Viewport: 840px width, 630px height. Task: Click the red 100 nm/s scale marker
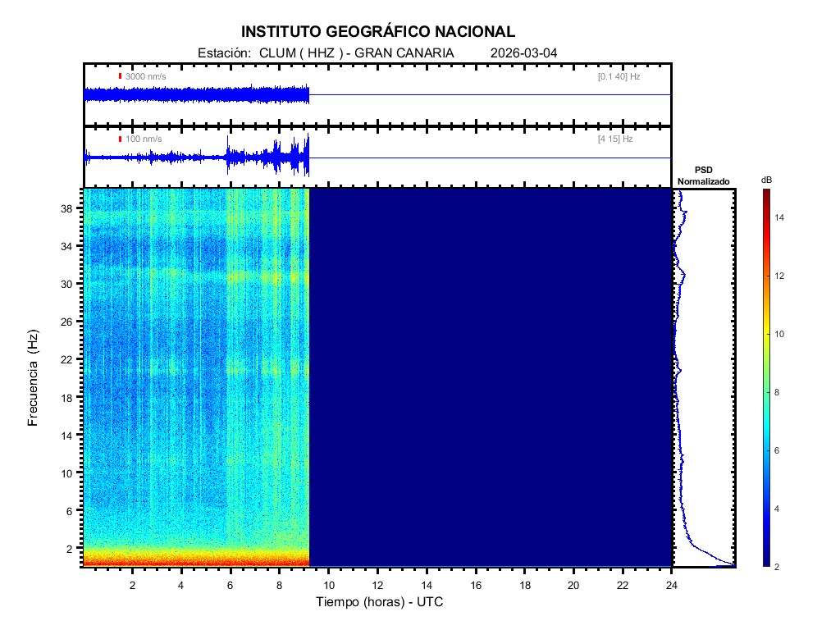point(120,139)
